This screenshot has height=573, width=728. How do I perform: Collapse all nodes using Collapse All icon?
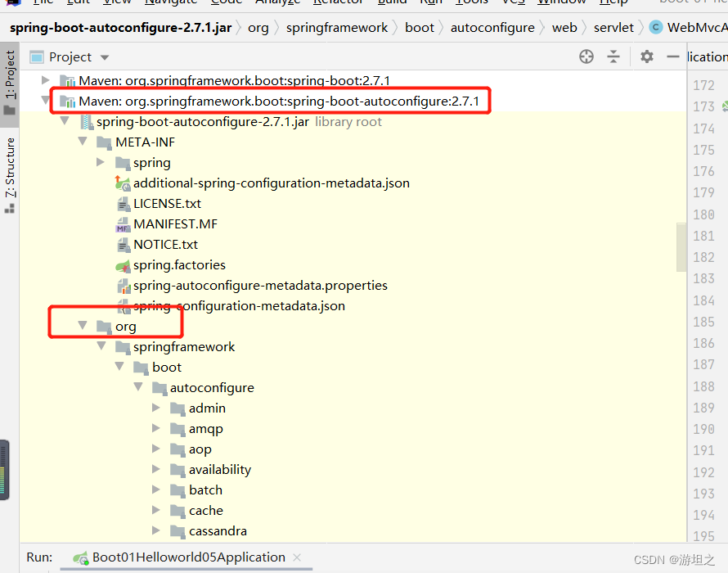coord(613,56)
